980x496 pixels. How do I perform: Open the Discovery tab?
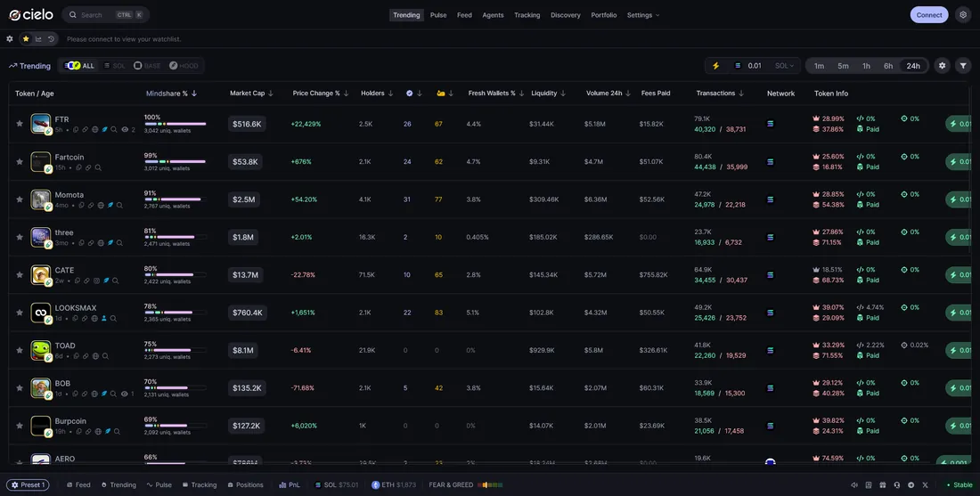(x=566, y=15)
